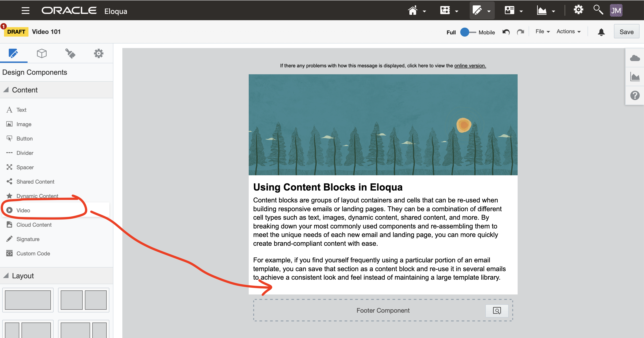This screenshot has width=644, height=338.
Task: Select the two-column layout thumbnail
Action: (x=84, y=300)
